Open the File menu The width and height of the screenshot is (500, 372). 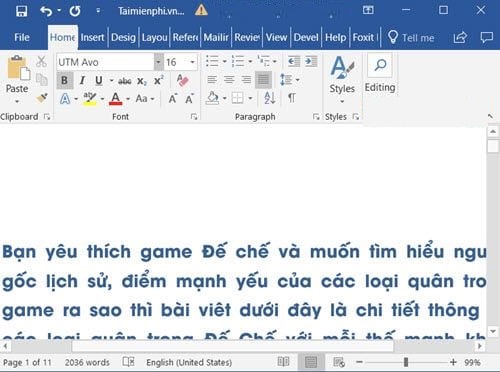tap(22, 37)
